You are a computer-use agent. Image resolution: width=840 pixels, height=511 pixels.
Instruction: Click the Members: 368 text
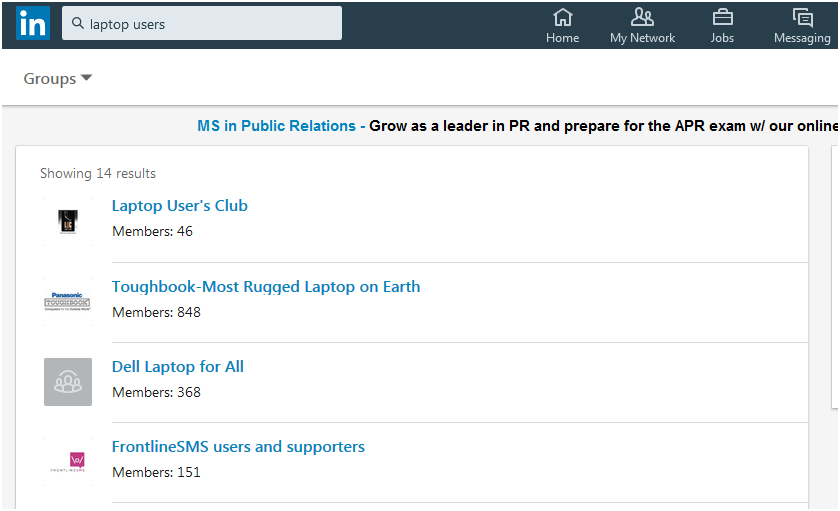click(156, 392)
